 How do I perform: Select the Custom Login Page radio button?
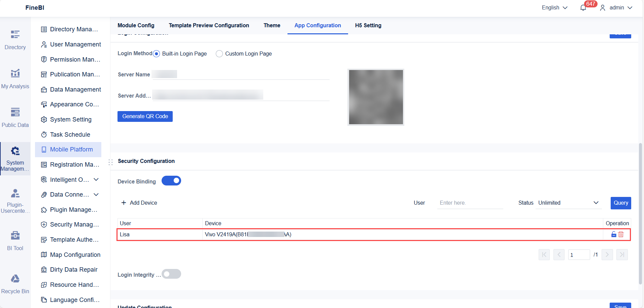pos(219,54)
